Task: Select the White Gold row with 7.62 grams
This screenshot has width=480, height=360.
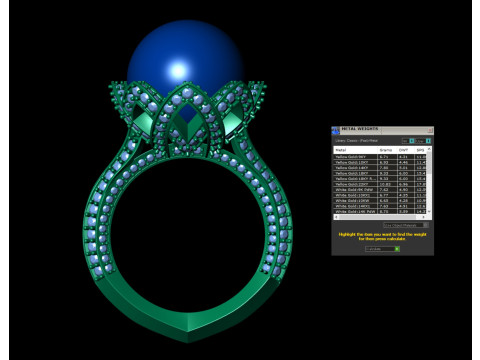Action: point(380,190)
